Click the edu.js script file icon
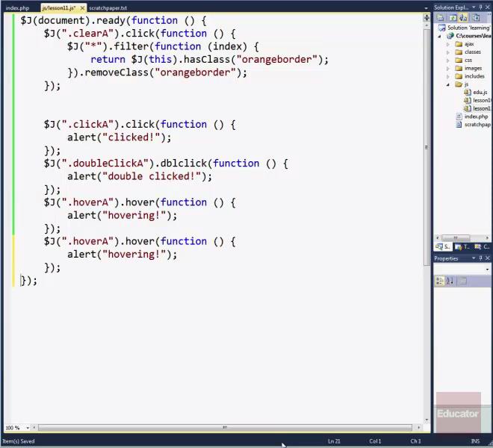The width and height of the screenshot is (493, 448). pos(467,92)
